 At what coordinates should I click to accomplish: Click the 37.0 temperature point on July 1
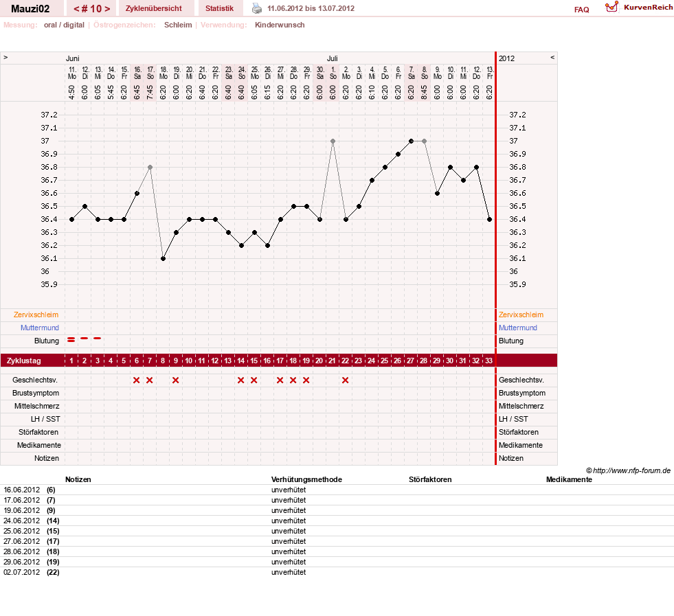click(x=333, y=141)
